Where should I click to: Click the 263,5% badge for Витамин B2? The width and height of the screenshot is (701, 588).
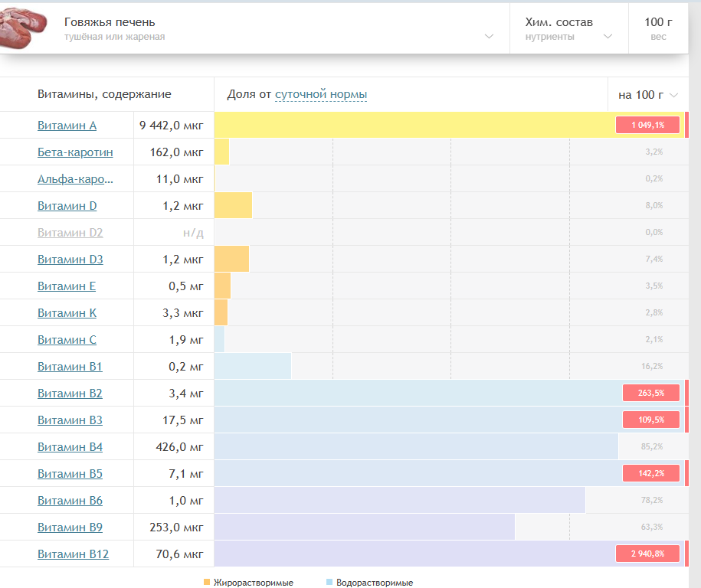pos(651,393)
